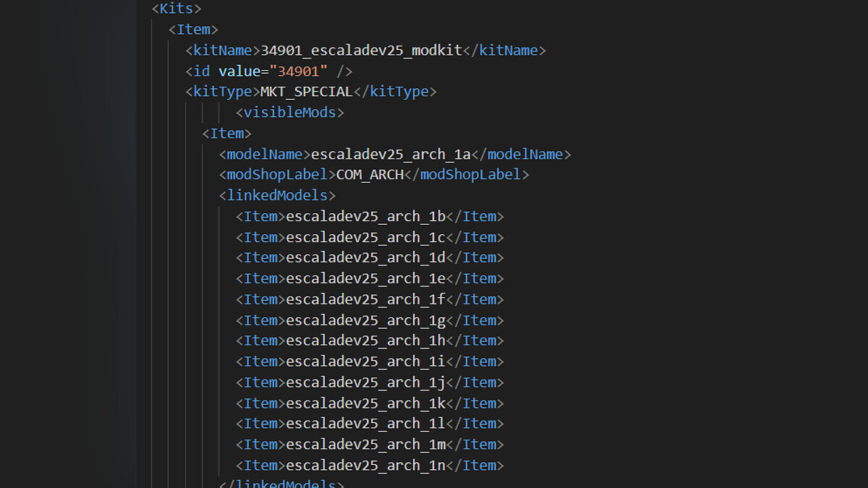Place cursor on escaladev25_arch_1k entry
The image size is (868, 488).
click(366, 404)
